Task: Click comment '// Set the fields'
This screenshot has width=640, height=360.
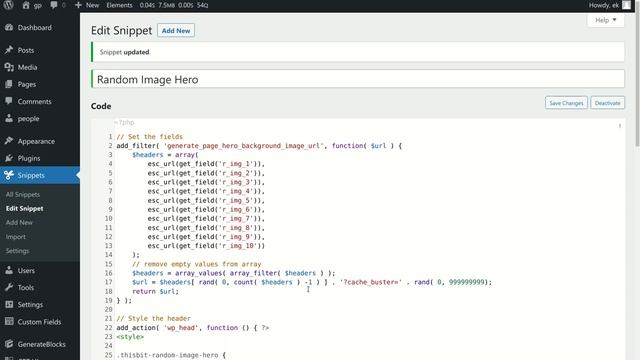Action: point(149,136)
